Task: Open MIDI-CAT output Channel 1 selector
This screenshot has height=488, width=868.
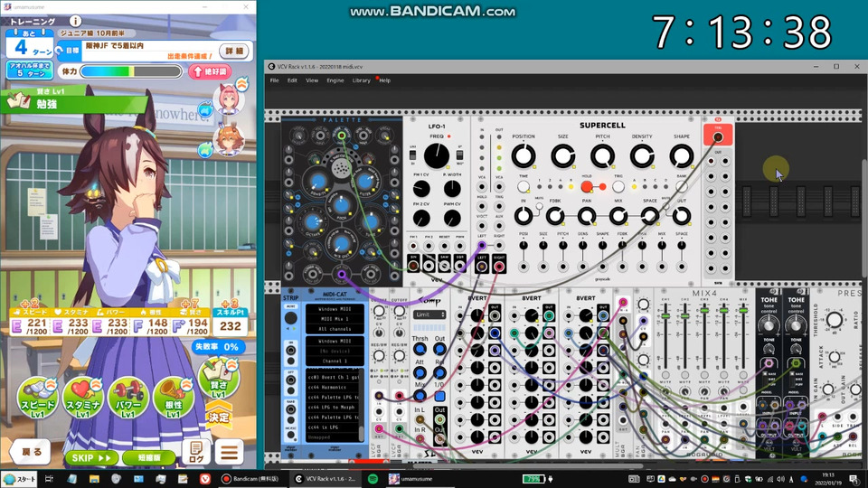Action: pos(335,361)
